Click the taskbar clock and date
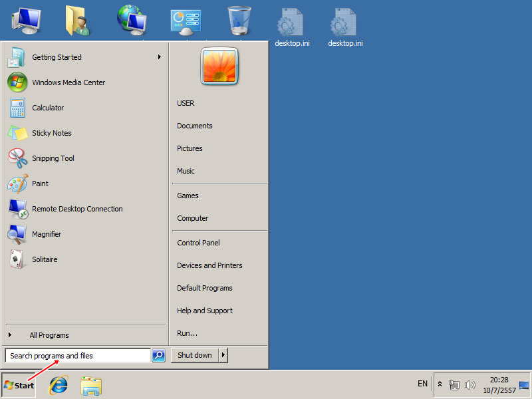 click(499, 385)
